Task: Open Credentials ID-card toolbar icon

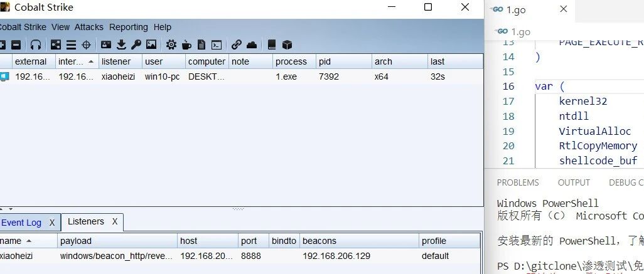Action: (106, 45)
